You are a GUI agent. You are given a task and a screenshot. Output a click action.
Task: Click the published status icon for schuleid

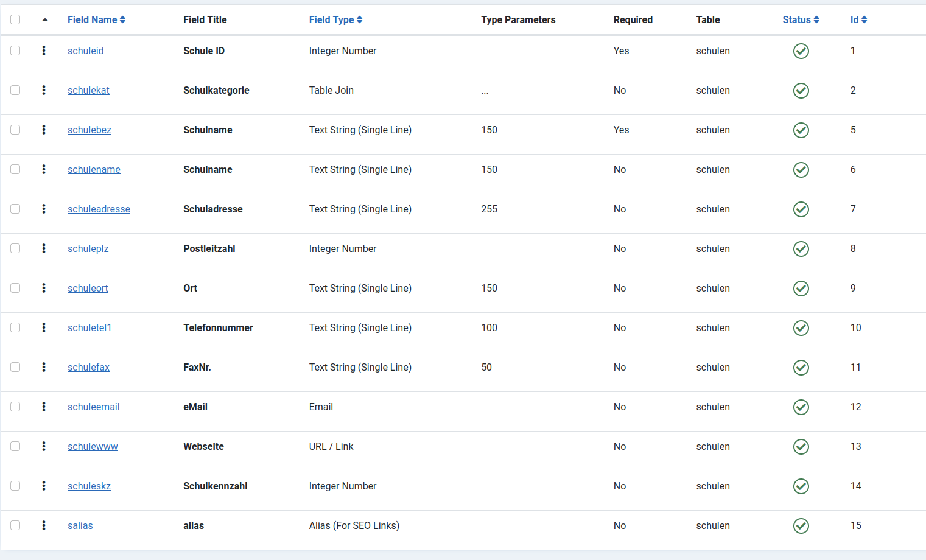pyautogui.click(x=801, y=51)
